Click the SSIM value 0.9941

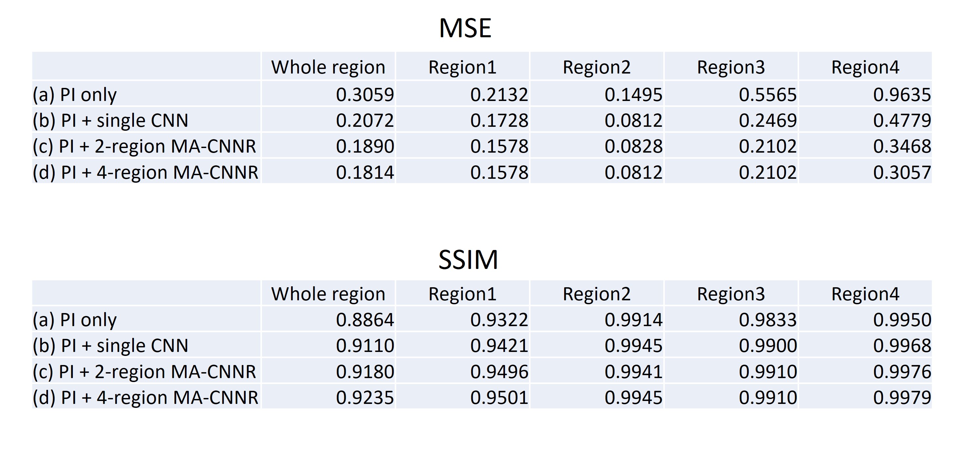(x=633, y=372)
